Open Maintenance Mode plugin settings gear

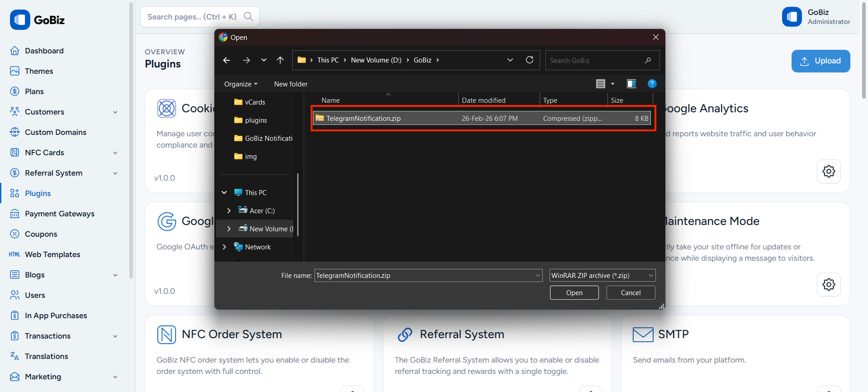click(829, 285)
